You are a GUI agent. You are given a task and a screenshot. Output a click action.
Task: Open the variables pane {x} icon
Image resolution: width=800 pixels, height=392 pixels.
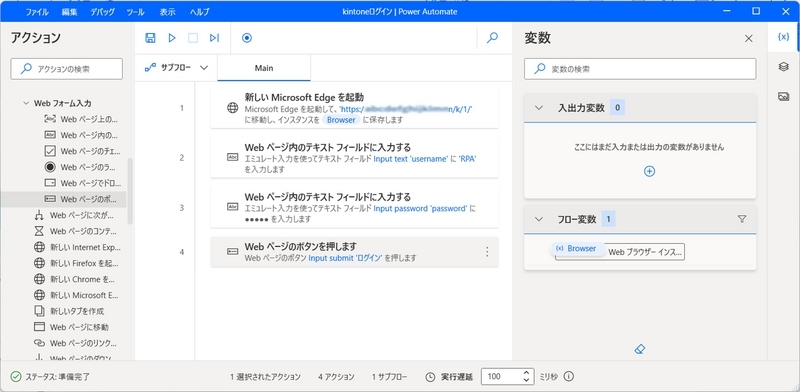point(784,37)
